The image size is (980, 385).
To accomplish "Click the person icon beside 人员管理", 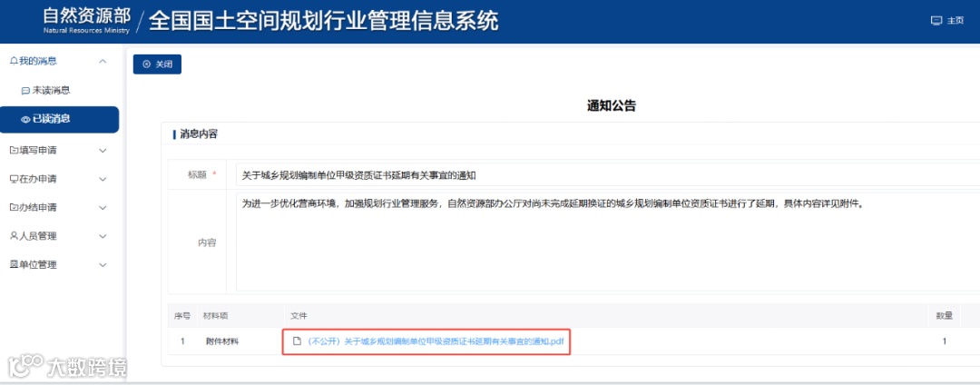I will click(14, 235).
